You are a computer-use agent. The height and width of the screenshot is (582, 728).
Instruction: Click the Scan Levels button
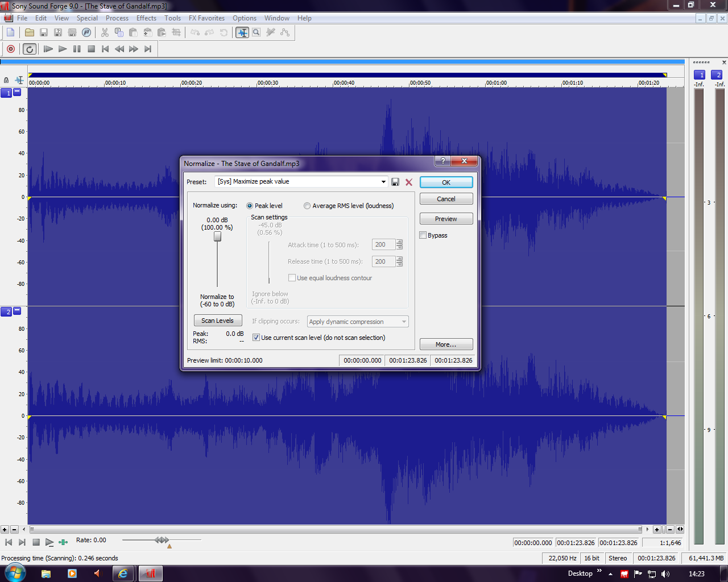pyautogui.click(x=217, y=321)
